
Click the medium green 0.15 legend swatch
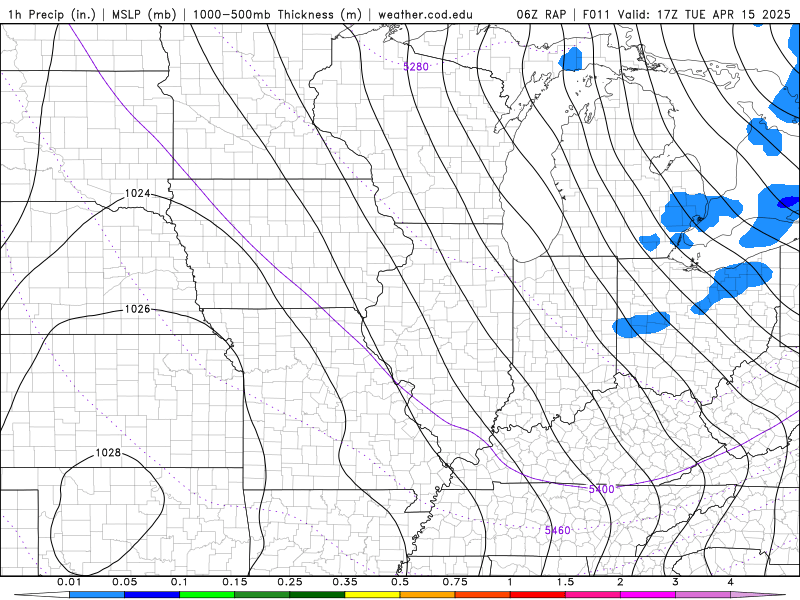click(262, 595)
